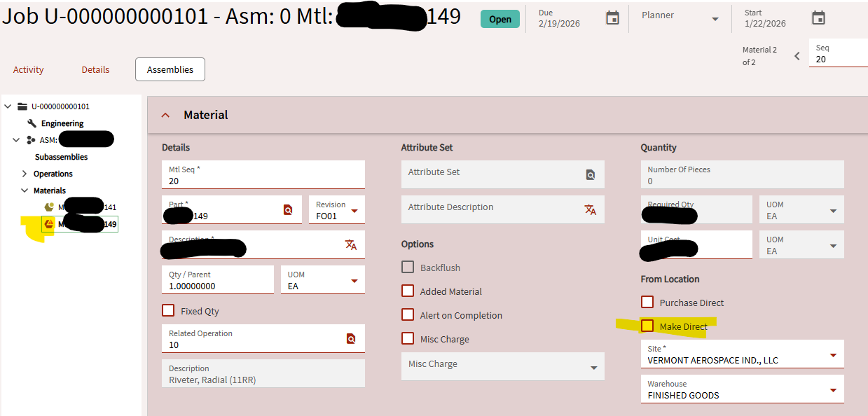Screen dimensions: 868x416
Task: Select Subassemblies in the job tree
Action: coord(62,157)
